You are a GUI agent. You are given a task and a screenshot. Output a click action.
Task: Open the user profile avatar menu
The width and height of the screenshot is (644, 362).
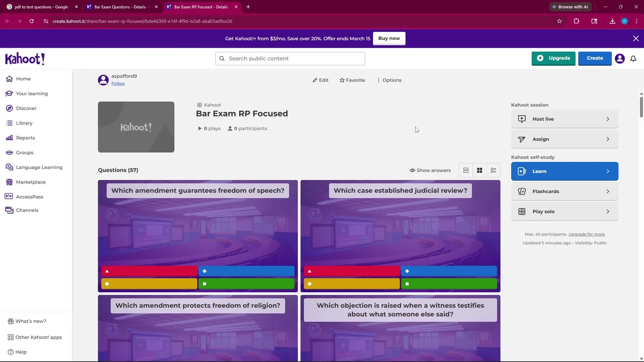coord(620,58)
